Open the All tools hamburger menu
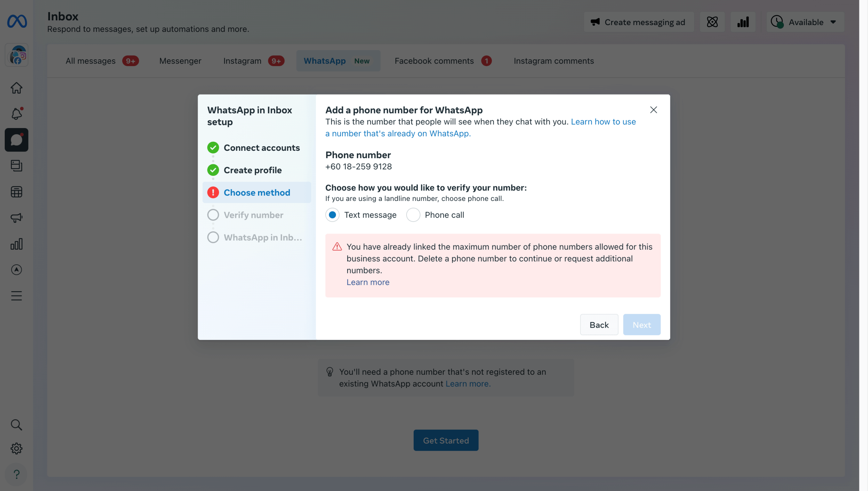 click(16, 296)
